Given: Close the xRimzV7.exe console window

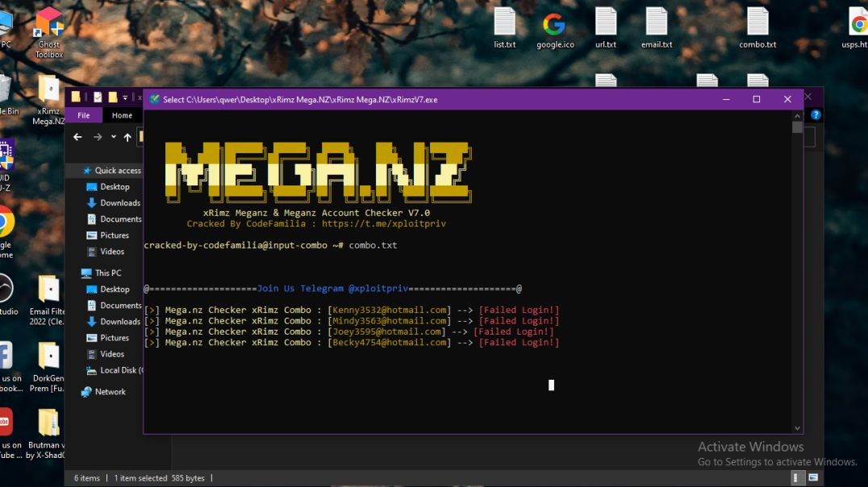Looking at the screenshot, I should pyautogui.click(x=787, y=99).
